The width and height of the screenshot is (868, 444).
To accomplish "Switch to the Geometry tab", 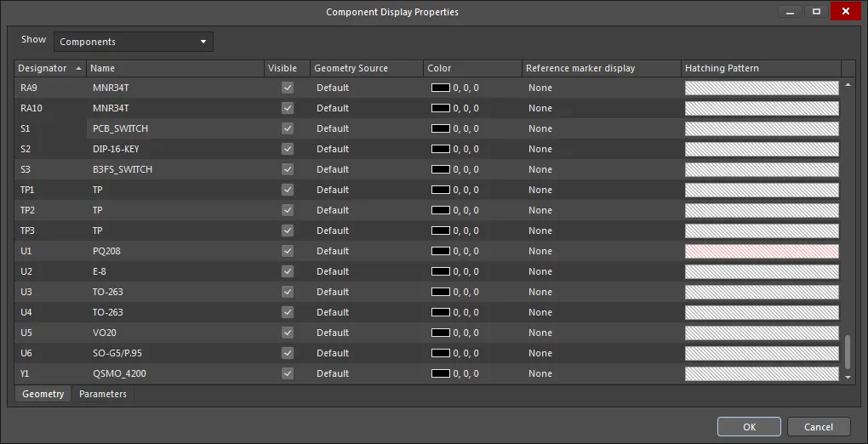I will [x=43, y=394].
